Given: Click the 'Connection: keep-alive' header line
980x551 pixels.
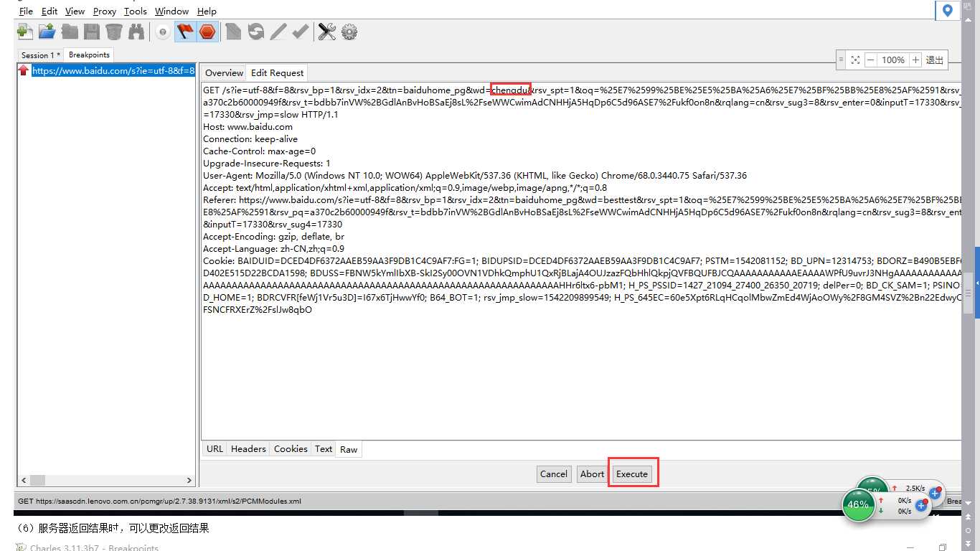Looking at the screenshot, I should tap(250, 138).
